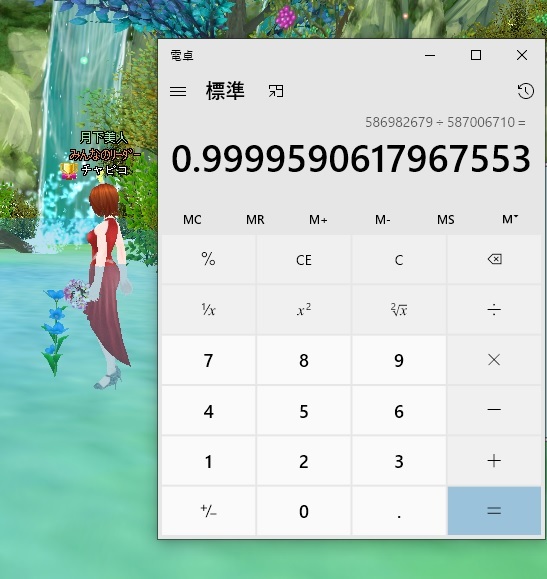
Task: Click the number 7 key
Action: tap(208, 360)
